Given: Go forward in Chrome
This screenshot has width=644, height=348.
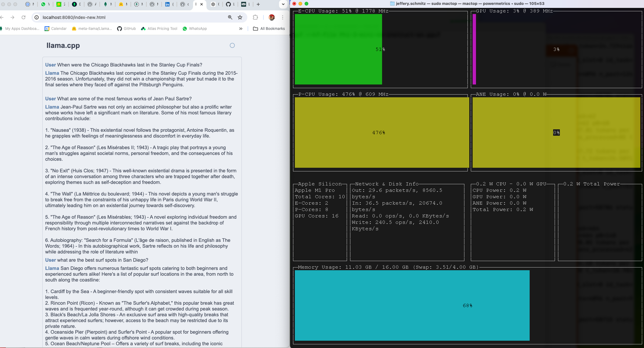Looking at the screenshot, I should [13, 17].
